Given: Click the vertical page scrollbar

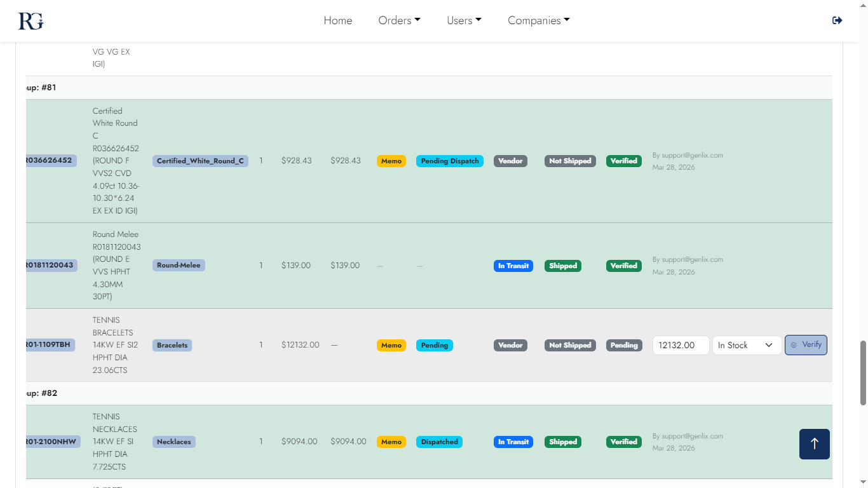Looking at the screenshot, I should click(863, 372).
